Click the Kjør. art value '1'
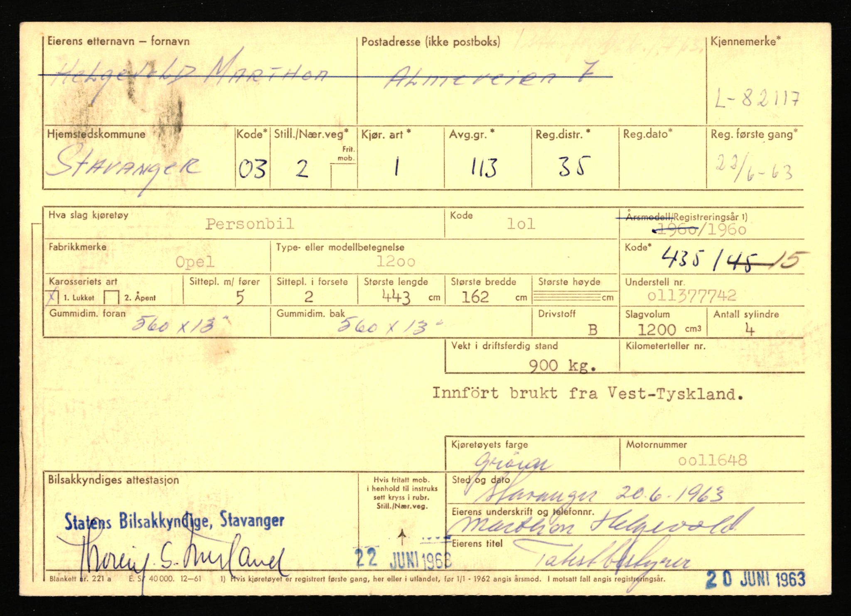851x616 pixels. [x=396, y=168]
